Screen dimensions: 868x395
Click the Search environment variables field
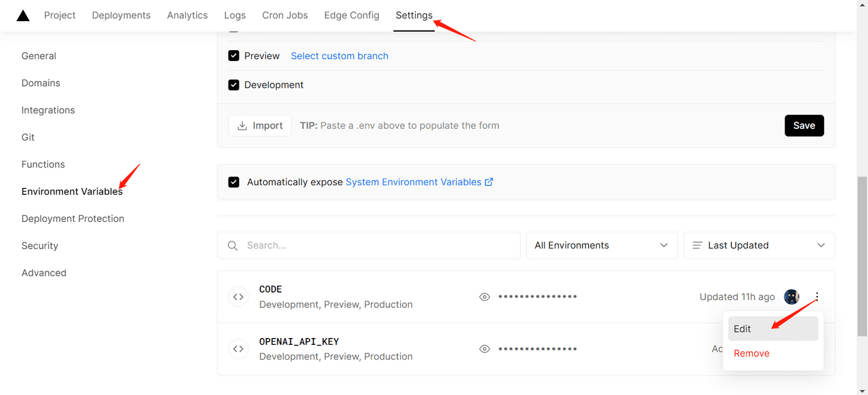click(380, 246)
